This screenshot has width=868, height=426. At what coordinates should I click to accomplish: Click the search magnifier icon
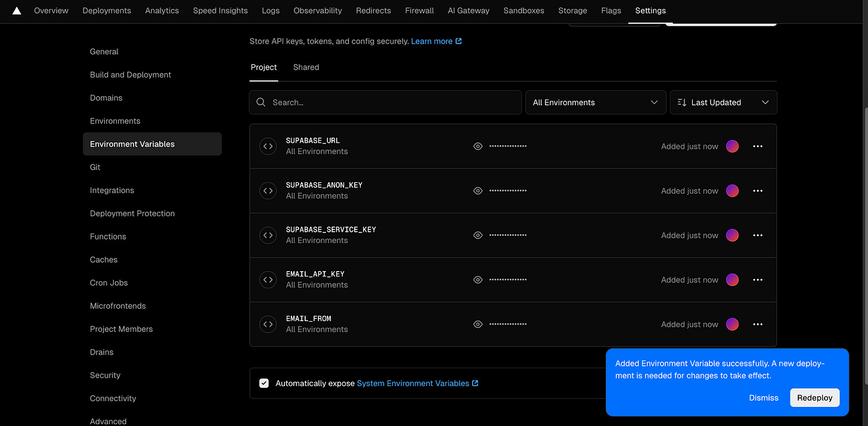point(261,102)
